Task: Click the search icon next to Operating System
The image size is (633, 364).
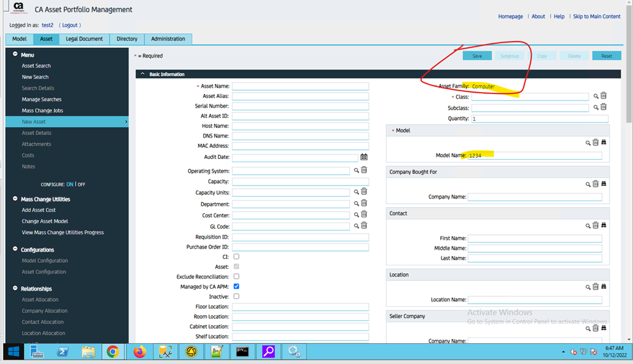Action: click(356, 171)
